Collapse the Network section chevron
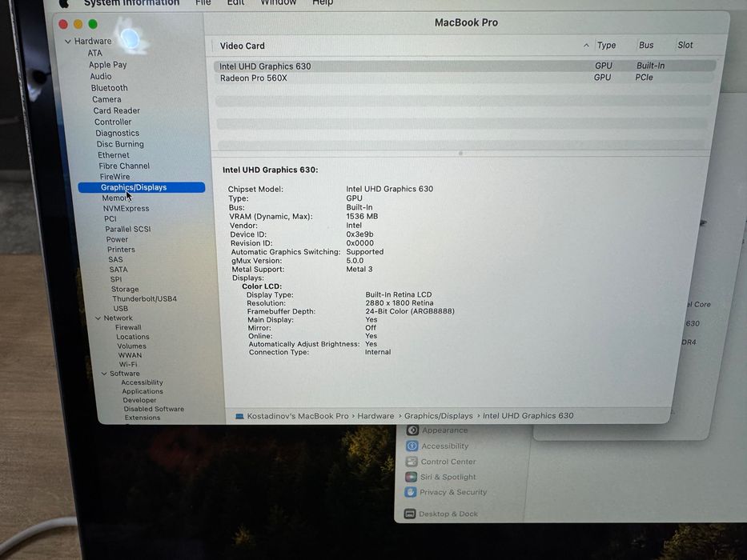This screenshot has width=747, height=560. [x=98, y=318]
